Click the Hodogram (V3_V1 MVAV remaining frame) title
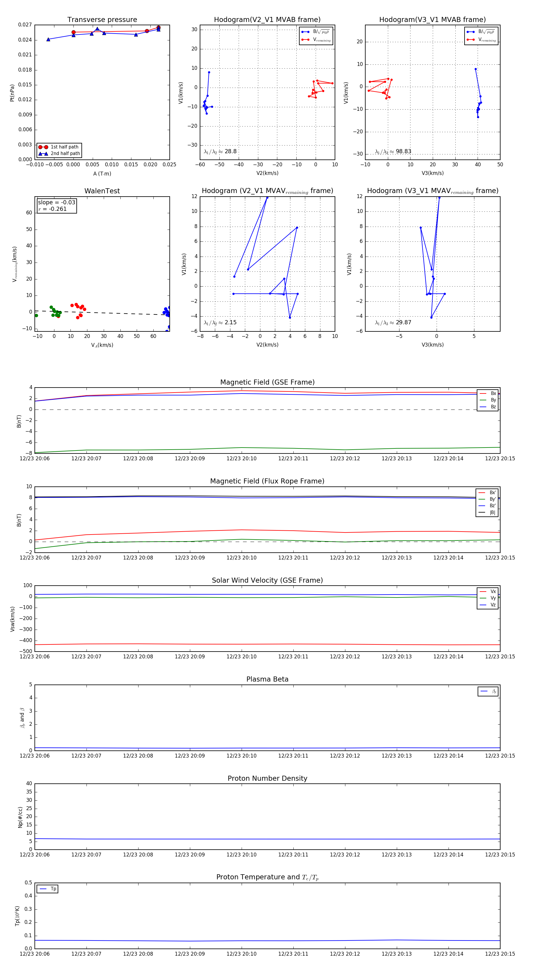Image resolution: width=535 pixels, height=980 pixels. (432, 191)
